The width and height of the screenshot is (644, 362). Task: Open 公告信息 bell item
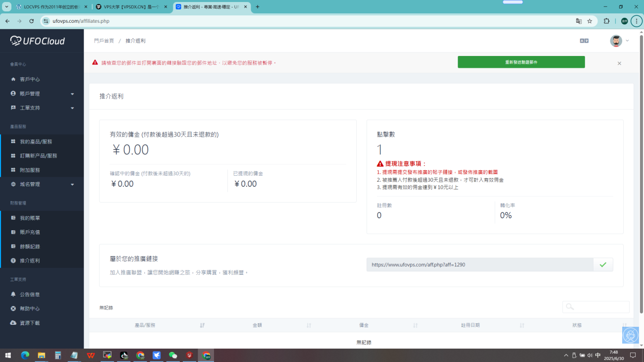pos(30,294)
